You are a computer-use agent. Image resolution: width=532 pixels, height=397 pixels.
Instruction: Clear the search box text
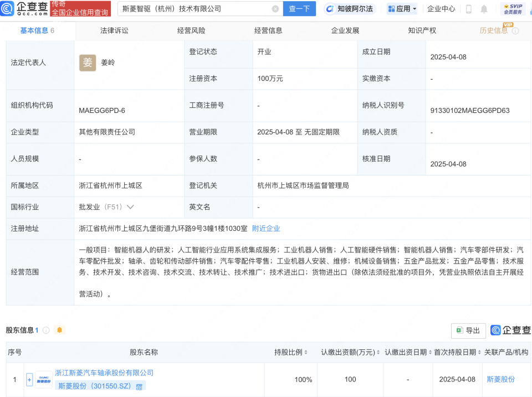click(275, 9)
